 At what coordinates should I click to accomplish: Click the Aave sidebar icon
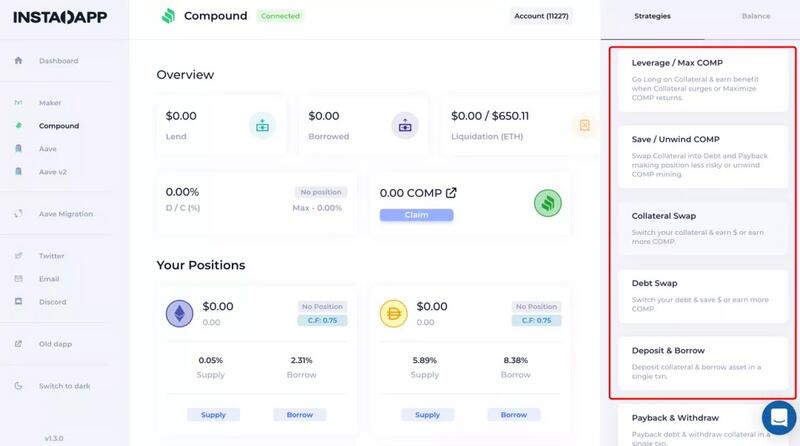(x=18, y=148)
